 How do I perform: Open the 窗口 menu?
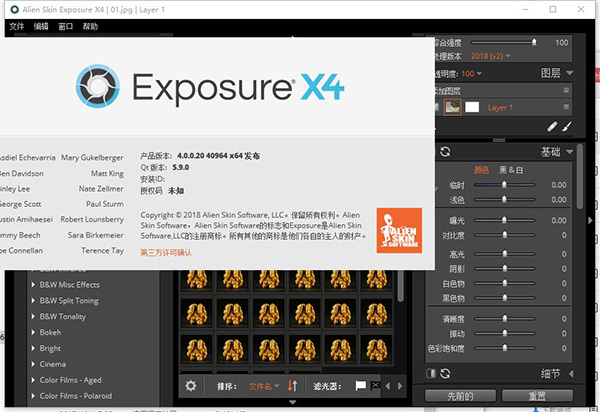coord(65,26)
